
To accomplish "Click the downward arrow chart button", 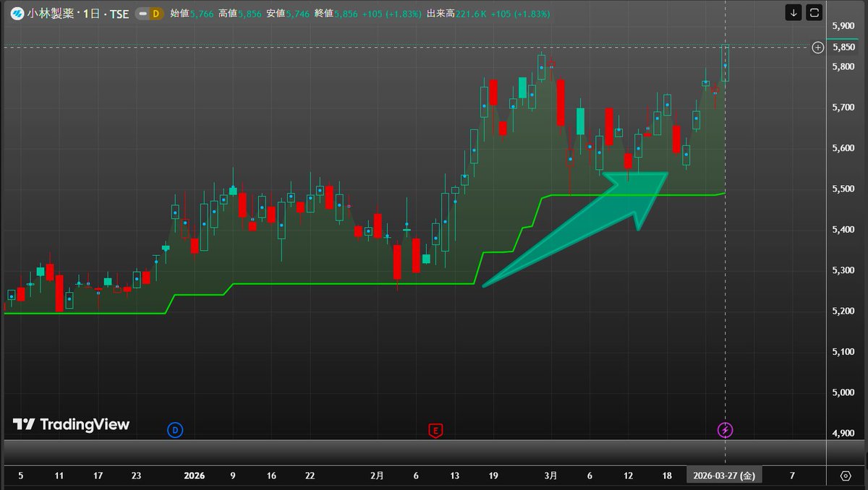I will pyautogui.click(x=793, y=12).
